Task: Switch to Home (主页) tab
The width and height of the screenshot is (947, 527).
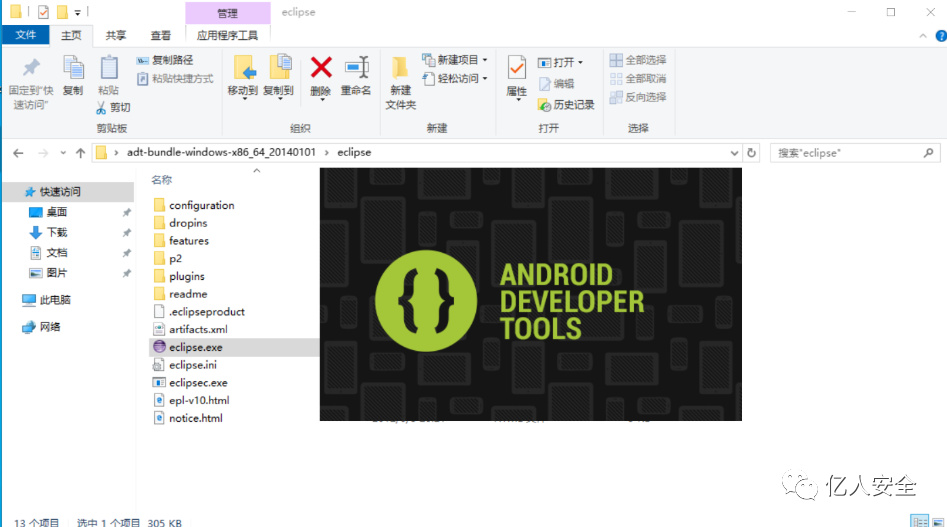Action: pyautogui.click(x=71, y=36)
